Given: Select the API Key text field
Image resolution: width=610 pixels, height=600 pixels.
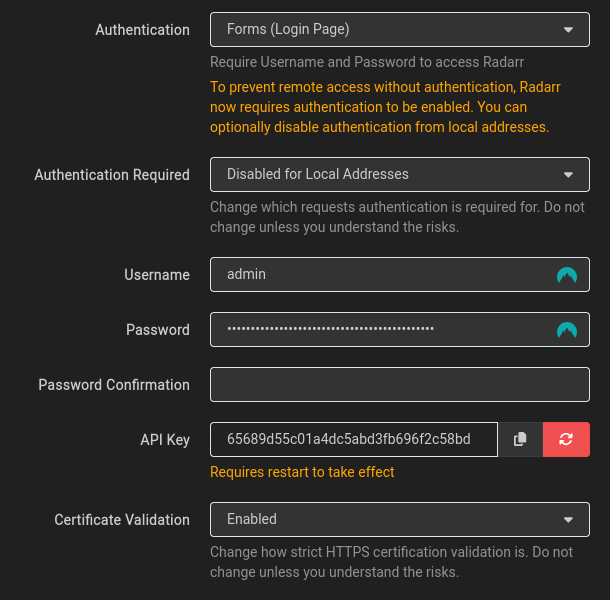Looking at the screenshot, I should point(354,439).
